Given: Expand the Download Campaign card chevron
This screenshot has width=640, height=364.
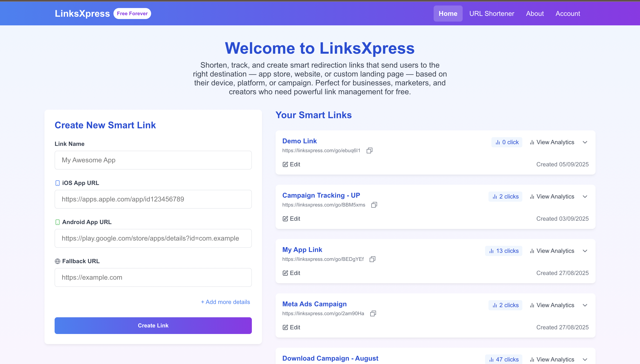Looking at the screenshot, I should (585, 359).
